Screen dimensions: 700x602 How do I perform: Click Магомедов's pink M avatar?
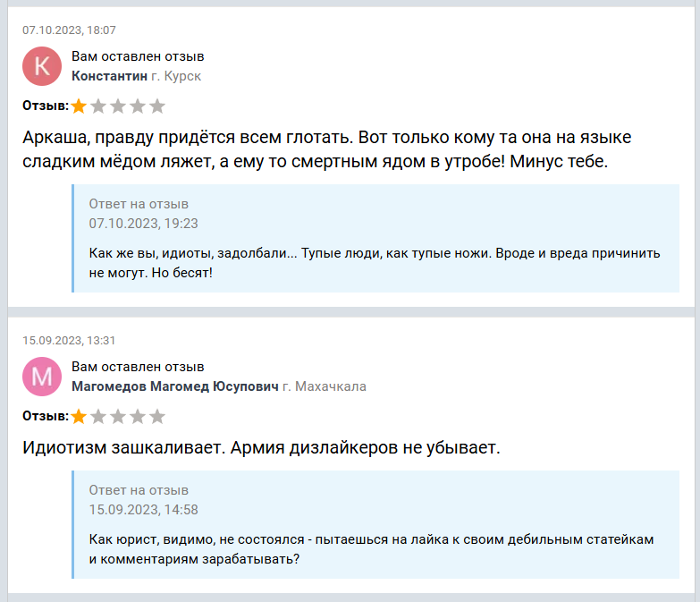tap(42, 377)
